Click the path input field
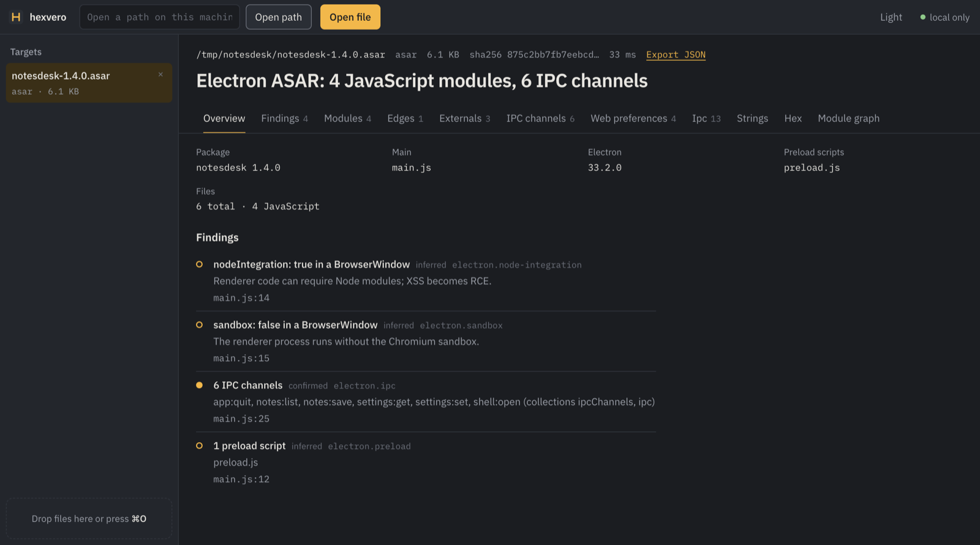The height and width of the screenshot is (545, 980). 159,17
